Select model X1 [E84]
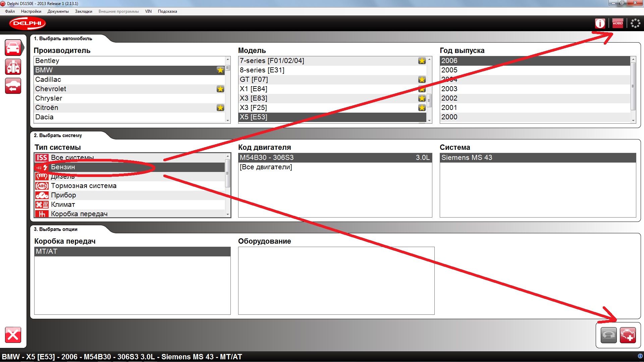Screen dimensions: 644x362 point(332,89)
